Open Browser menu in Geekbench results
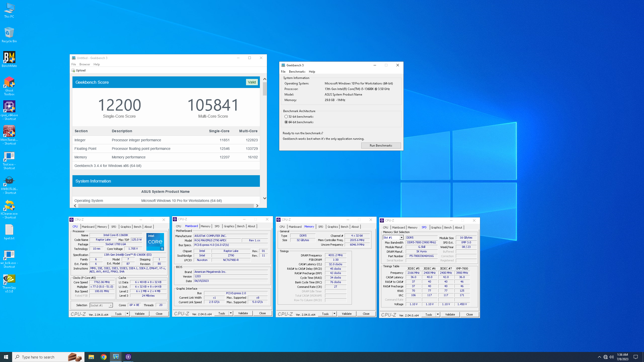This screenshot has height=362, width=644. click(85, 64)
